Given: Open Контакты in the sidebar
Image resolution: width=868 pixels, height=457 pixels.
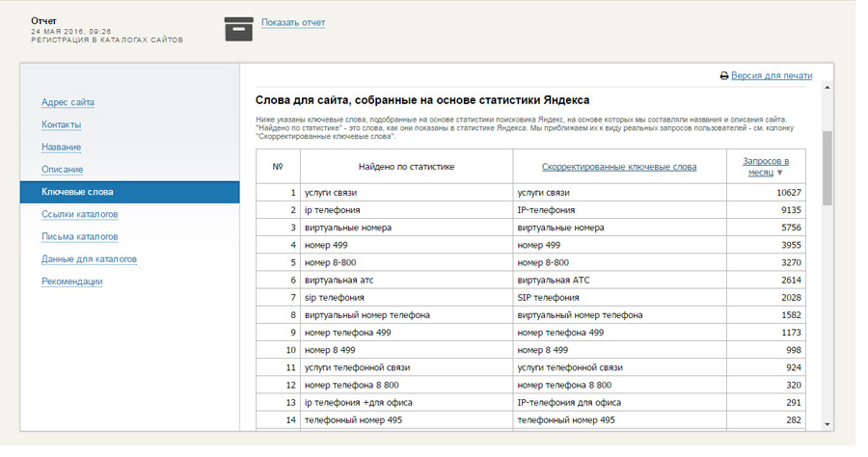Looking at the screenshot, I should point(61,124).
